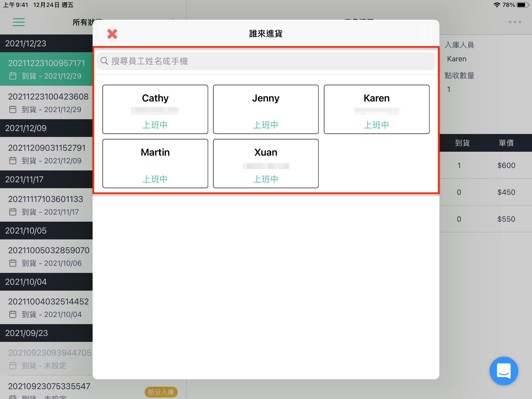The height and width of the screenshot is (399, 532).
Task: Click calendar icon beside 到貨 - 2021/11/17
Action: pyautogui.click(x=13, y=212)
